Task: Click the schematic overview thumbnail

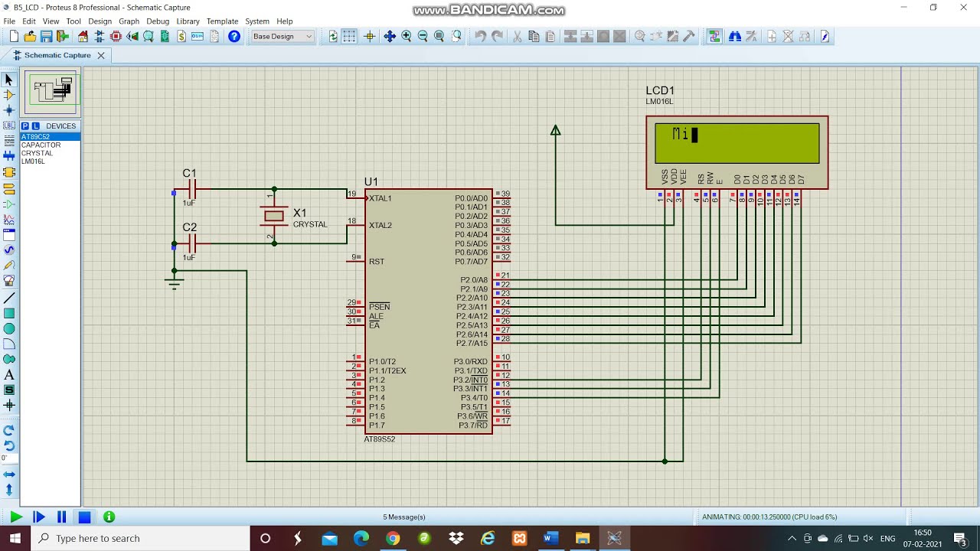Action: (52, 91)
